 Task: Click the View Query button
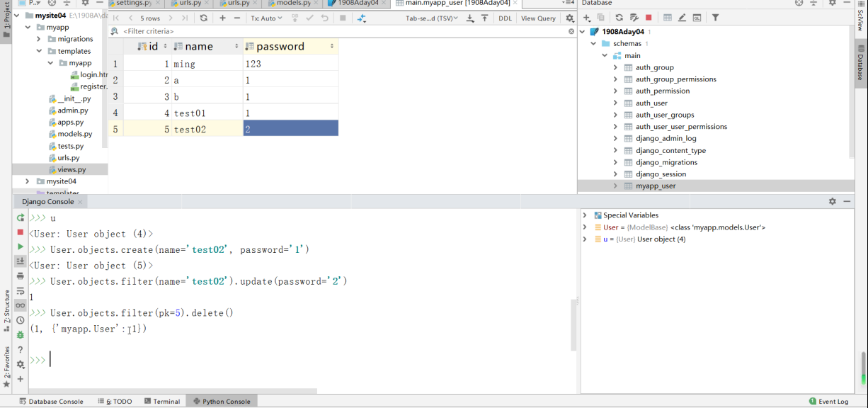(x=538, y=18)
